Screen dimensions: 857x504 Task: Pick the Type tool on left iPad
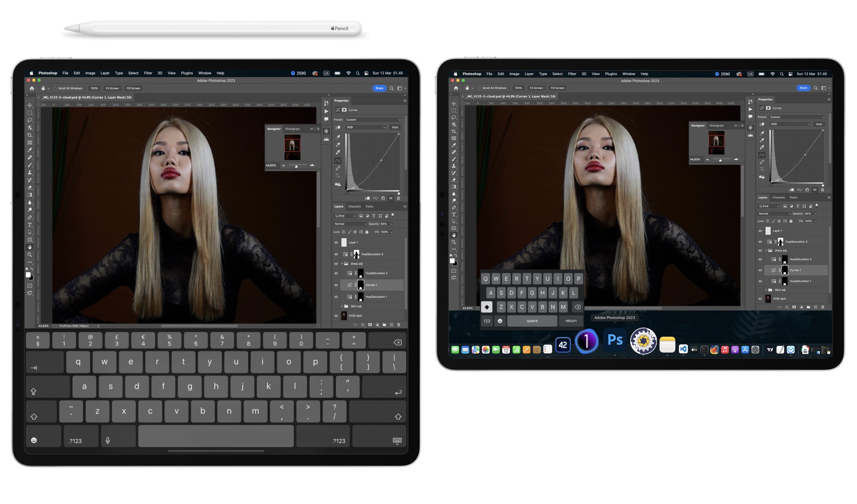[x=30, y=225]
